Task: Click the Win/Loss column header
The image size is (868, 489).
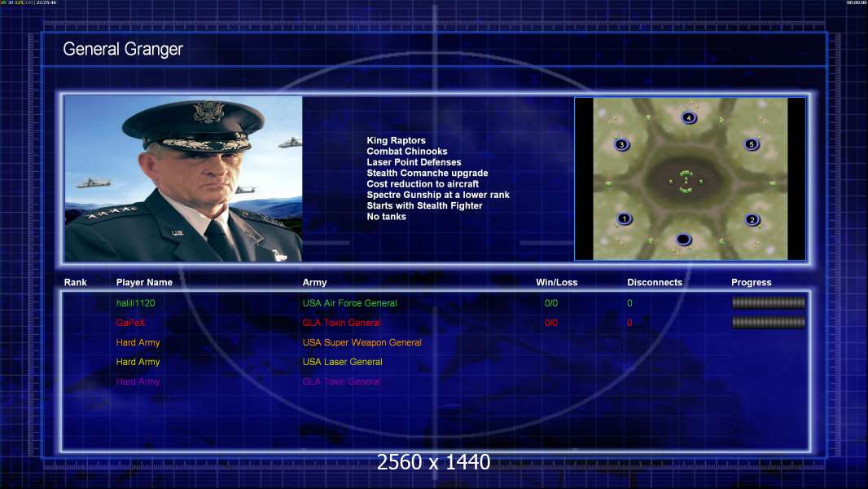Action: 556,283
